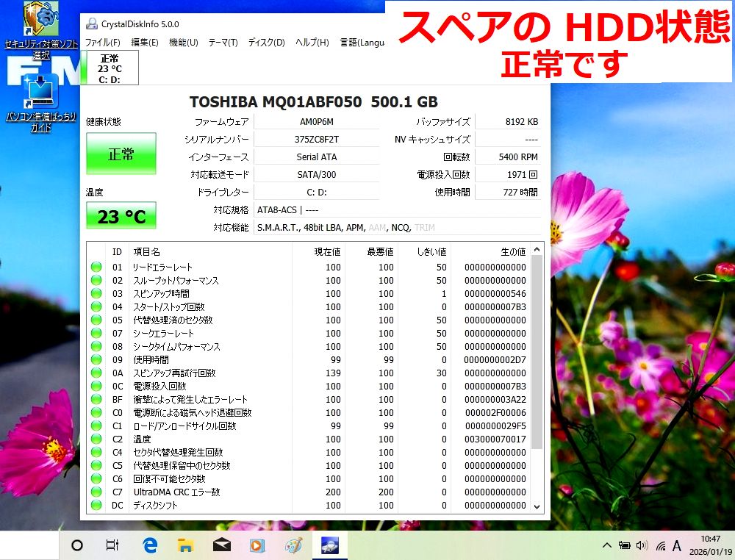
Task: Click the Task View taskbar icon
Action: (x=112, y=545)
